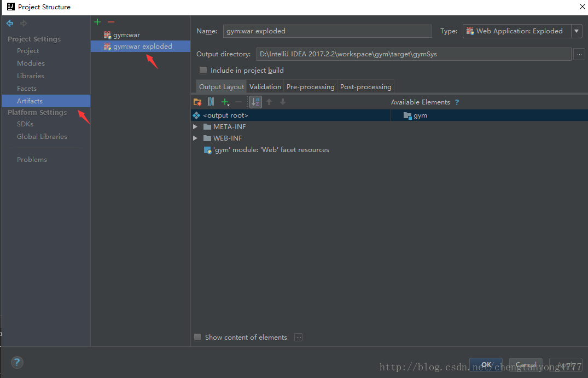Open Available Elements help question mark
Image resolution: width=588 pixels, height=378 pixels.
coord(457,102)
